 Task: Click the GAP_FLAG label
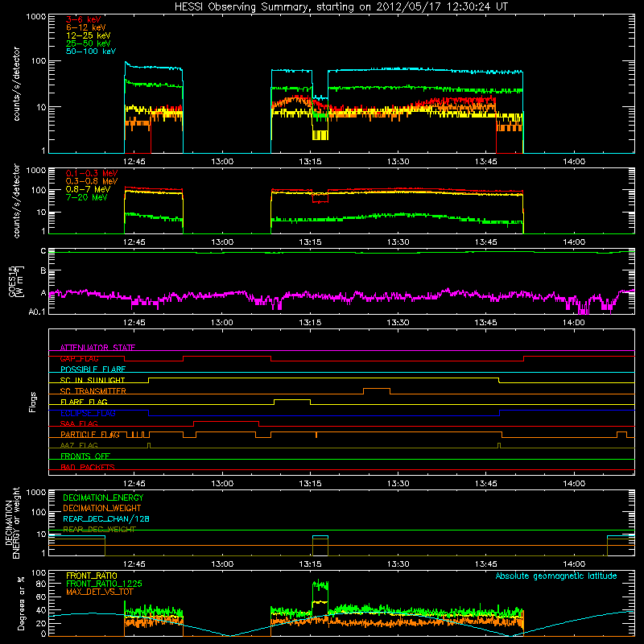[x=79, y=358]
